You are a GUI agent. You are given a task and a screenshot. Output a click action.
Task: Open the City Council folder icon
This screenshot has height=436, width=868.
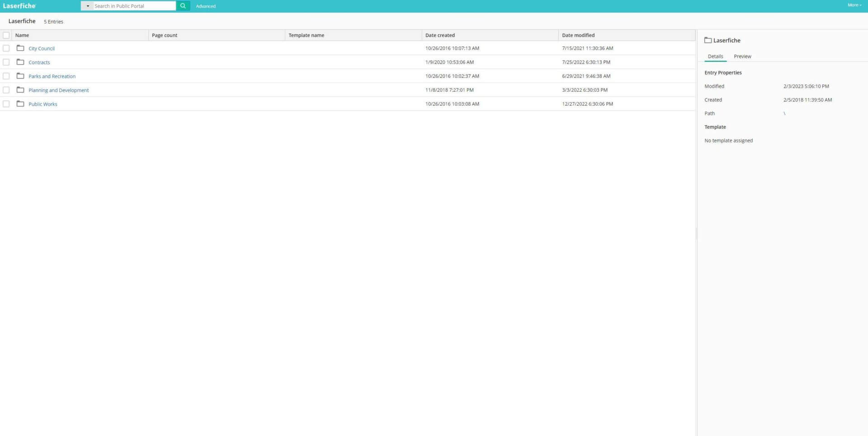tap(21, 48)
